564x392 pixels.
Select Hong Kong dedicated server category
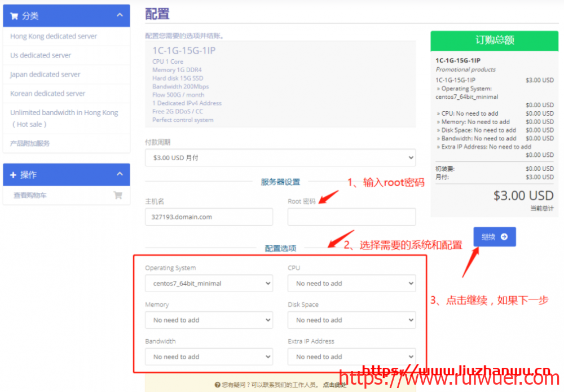(x=54, y=36)
